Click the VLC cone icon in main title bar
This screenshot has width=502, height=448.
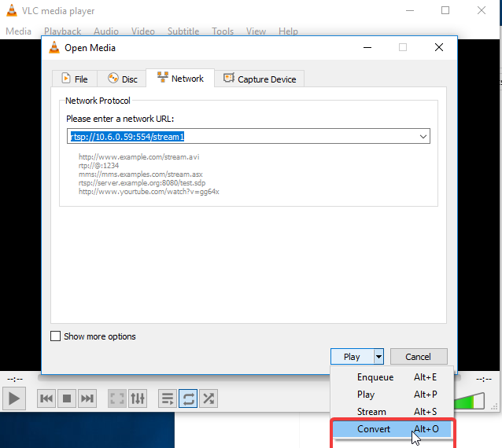click(12, 10)
